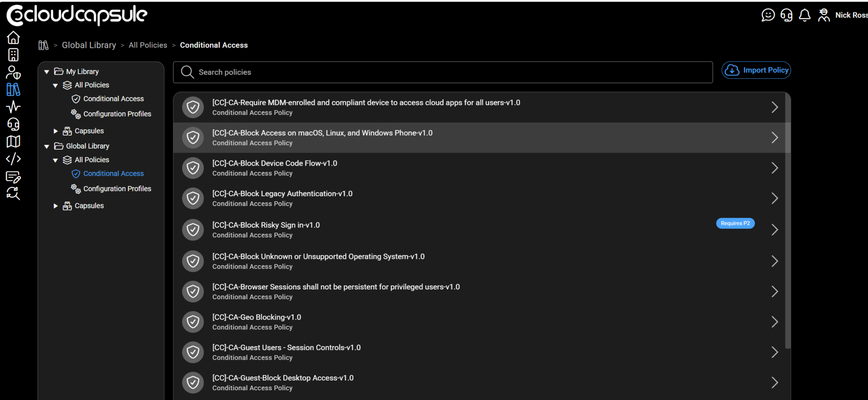
Task: Open the All Policies breadcrumb link
Action: [x=147, y=45]
